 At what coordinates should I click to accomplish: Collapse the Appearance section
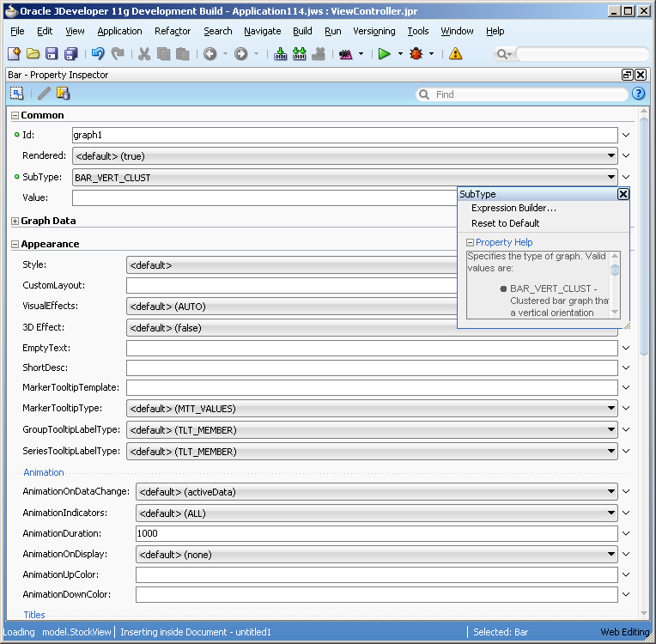15,245
